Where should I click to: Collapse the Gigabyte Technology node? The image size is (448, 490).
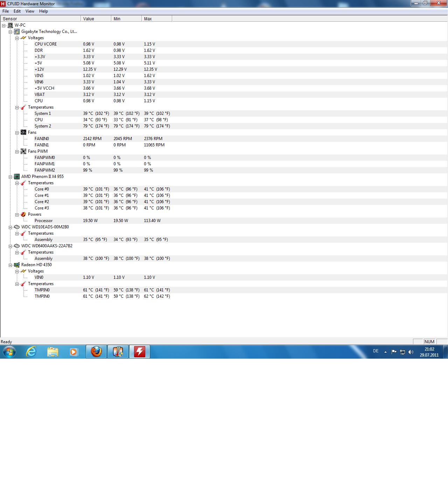point(10,32)
